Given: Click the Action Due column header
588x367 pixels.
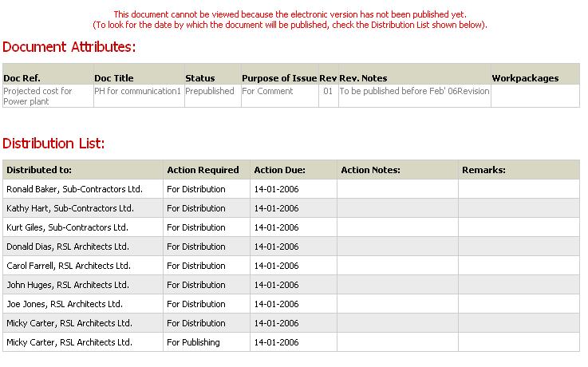Looking at the screenshot, I should [x=279, y=170].
